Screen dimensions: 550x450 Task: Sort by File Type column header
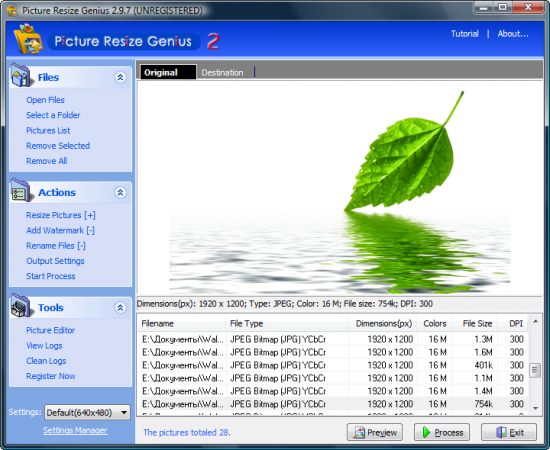[287, 323]
